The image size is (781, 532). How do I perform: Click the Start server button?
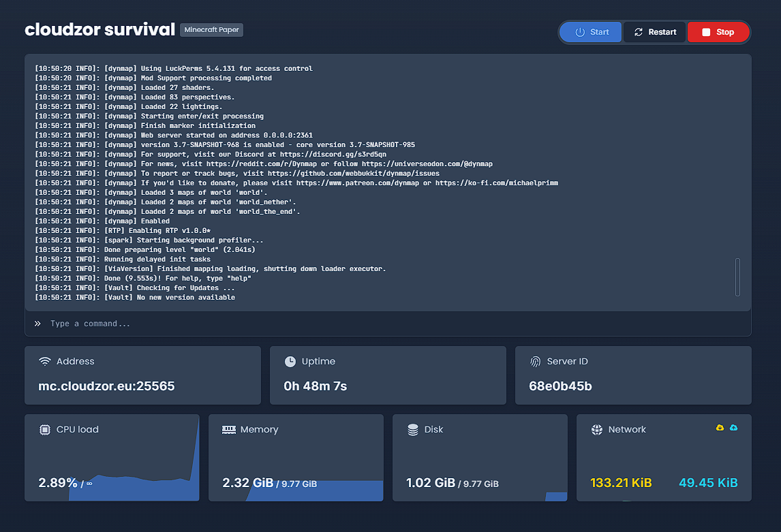pyautogui.click(x=591, y=32)
